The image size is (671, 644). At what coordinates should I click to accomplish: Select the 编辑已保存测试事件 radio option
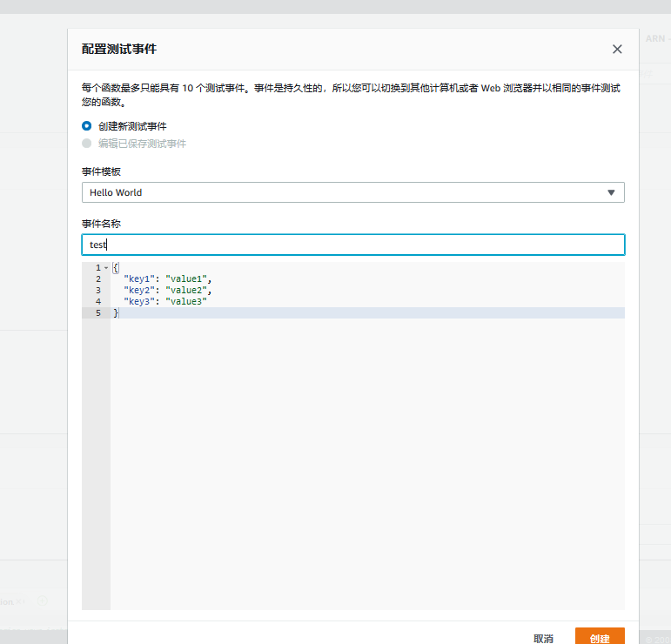pos(87,144)
